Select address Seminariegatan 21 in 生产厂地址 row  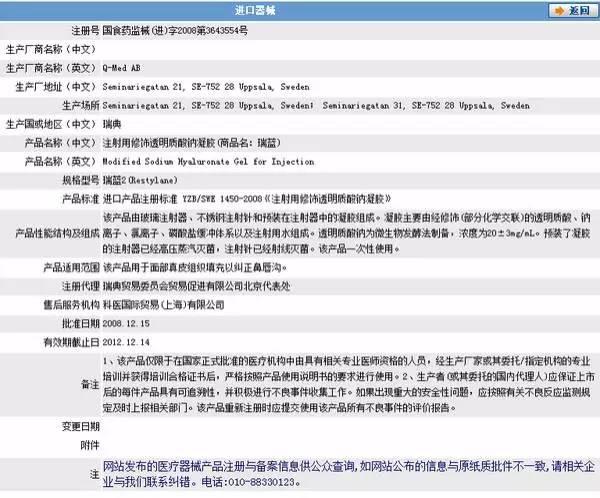point(206,87)
